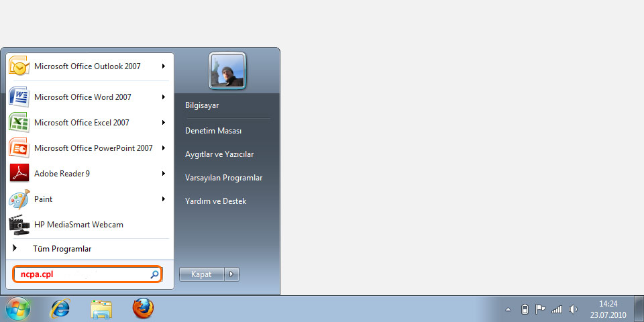The width and height of the screenshot is (644, 322).
Task: Click the Microsoft Office Excel 2007 icon
Action: pyautogui.click(x=19, y=122)
